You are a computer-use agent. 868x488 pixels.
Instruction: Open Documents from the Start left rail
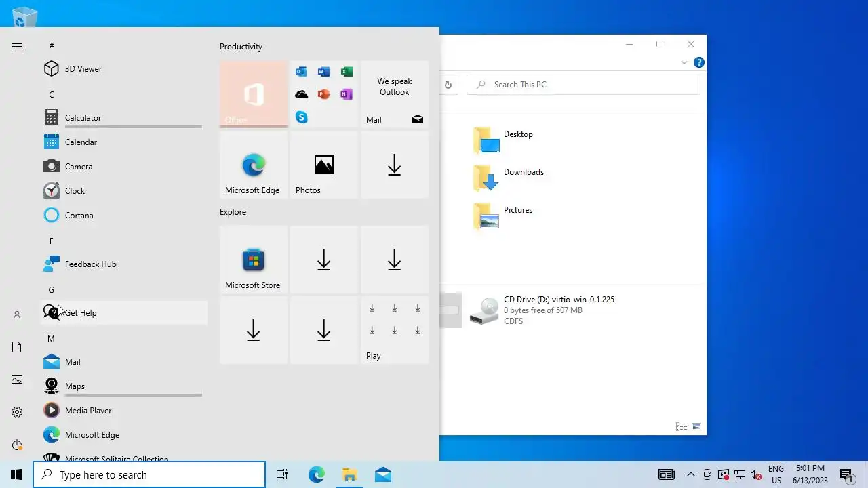pos(17,347)
